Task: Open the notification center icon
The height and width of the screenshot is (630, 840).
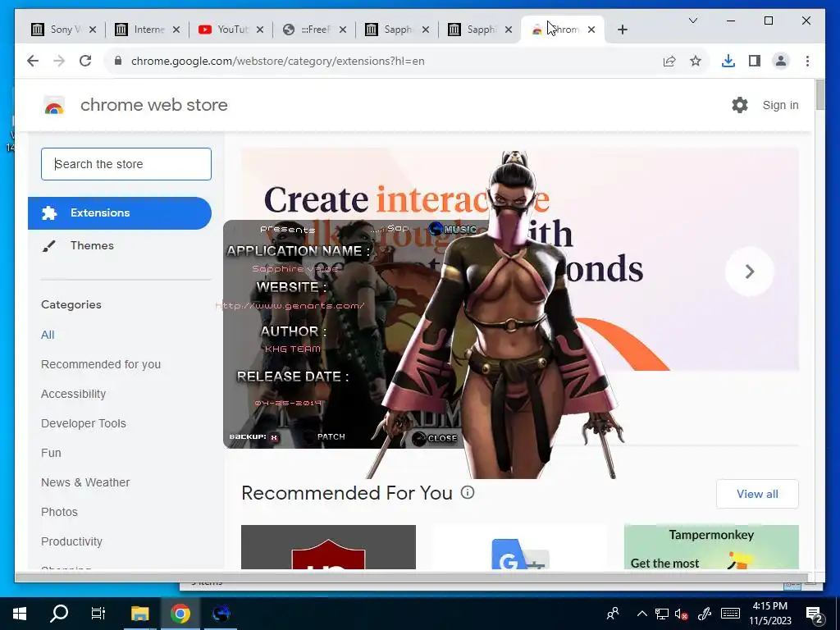Action: (x=815, y=614)
